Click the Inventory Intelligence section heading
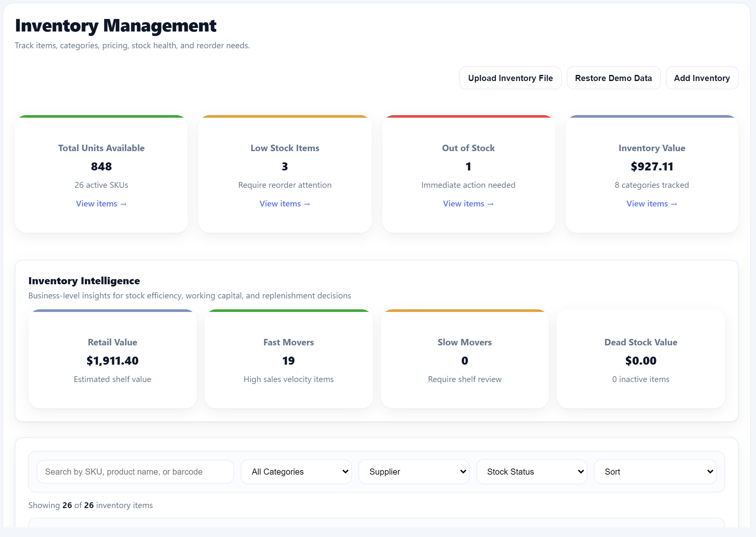756x537 pixels. click(84, 281)
